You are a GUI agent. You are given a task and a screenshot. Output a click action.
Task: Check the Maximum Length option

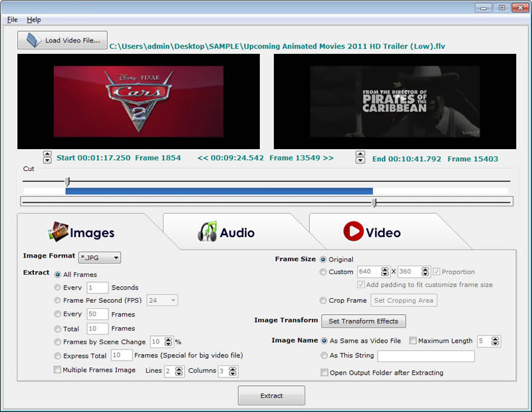point(413,341)
